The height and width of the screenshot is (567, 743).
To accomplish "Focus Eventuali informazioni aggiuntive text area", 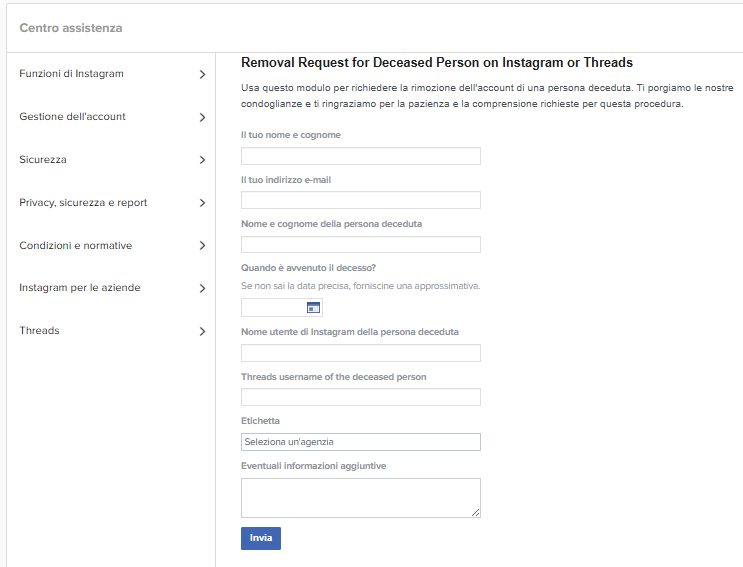I will coord(361,498).
